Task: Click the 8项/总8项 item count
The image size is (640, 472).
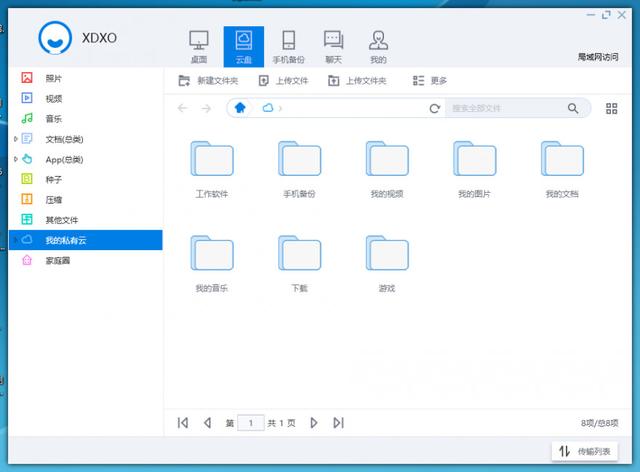Action: coord(600,423)
